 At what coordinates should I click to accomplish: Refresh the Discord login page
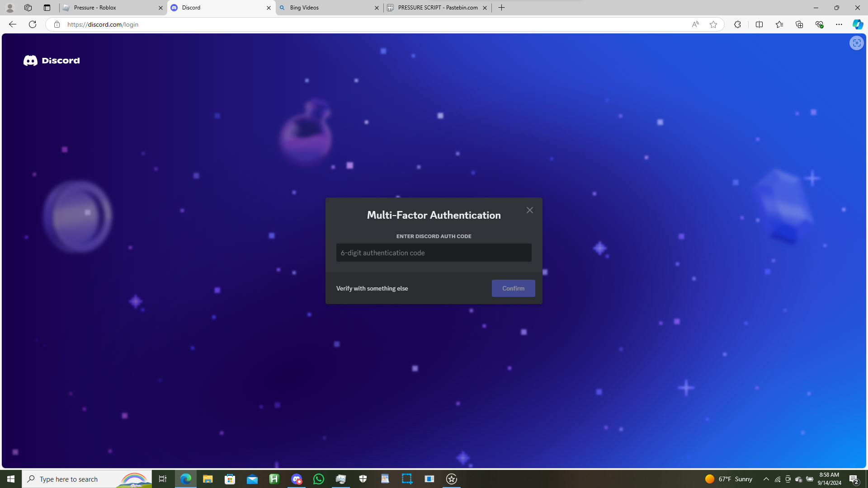point(33,24)
